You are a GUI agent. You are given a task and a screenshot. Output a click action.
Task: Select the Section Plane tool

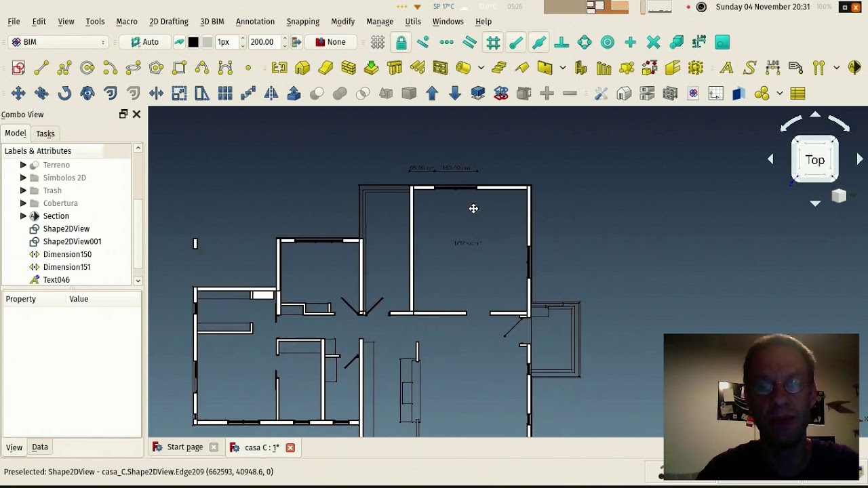click(x=854, y=68)
